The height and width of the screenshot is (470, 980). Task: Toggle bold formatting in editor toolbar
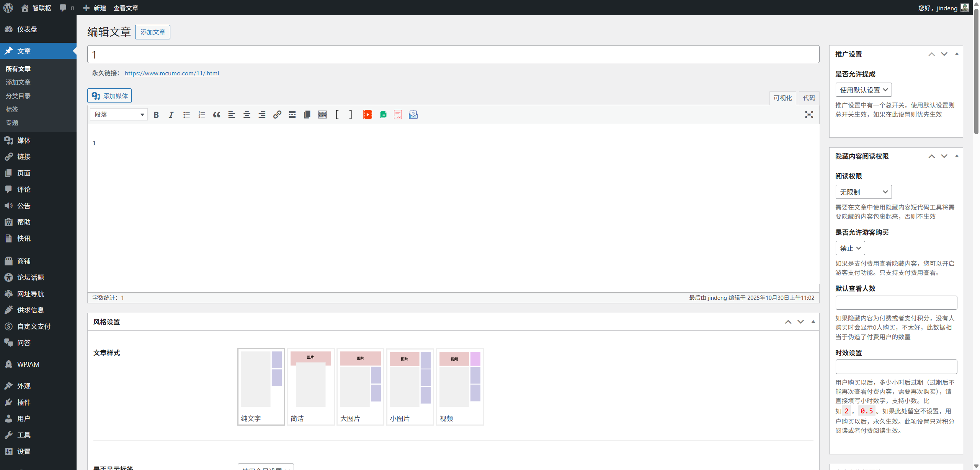pyautogui.click(x=156, y=115)
